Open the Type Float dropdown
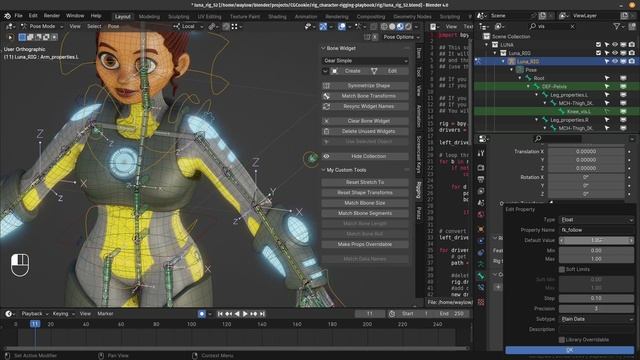Image resolution: width=640 pixels, height=360 pixels. [x=596, y=220]
